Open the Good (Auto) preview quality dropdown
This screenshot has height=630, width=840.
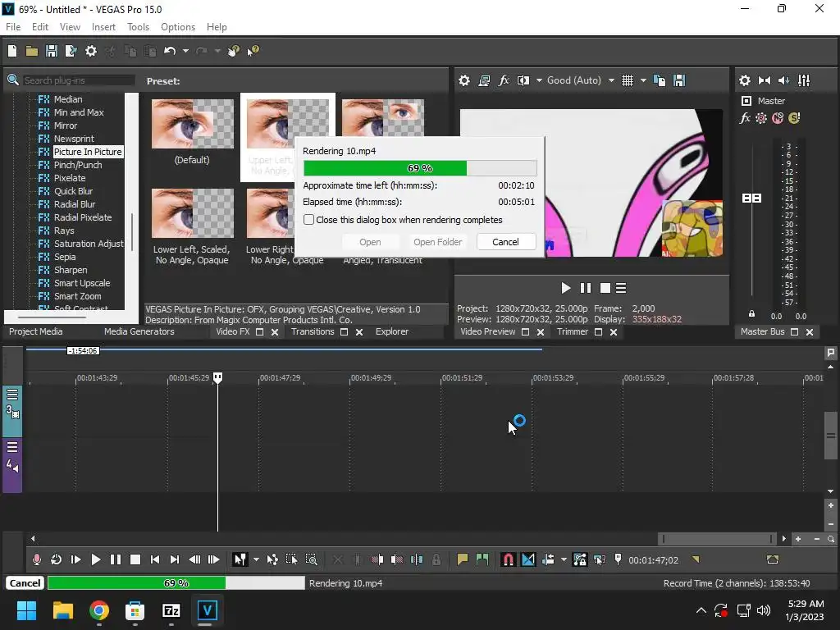click(x=611, y=80)
